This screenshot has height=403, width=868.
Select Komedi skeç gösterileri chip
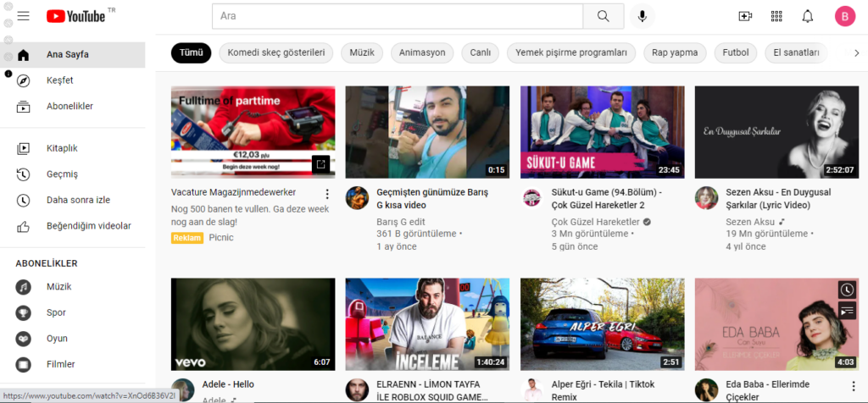(275, 53)
